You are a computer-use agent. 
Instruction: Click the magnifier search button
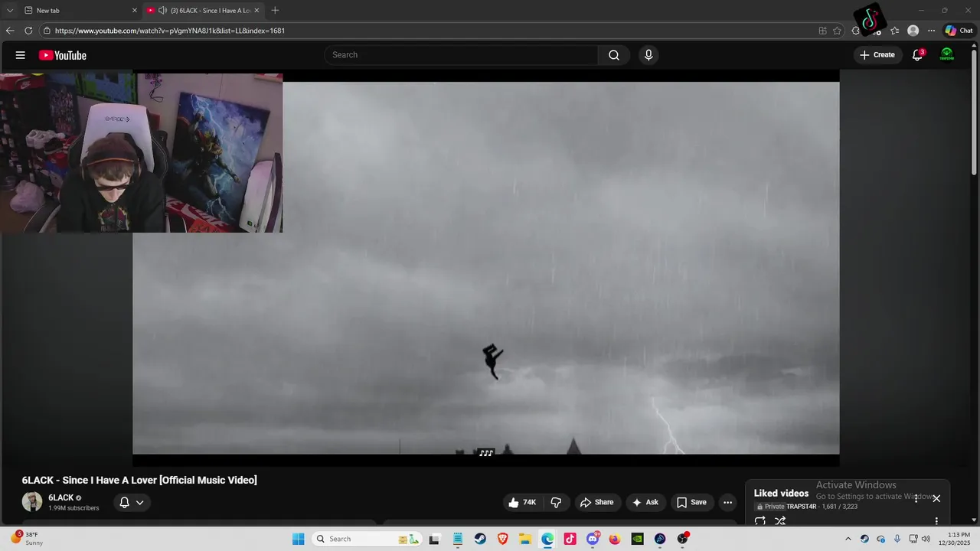[x=614, y=55]
